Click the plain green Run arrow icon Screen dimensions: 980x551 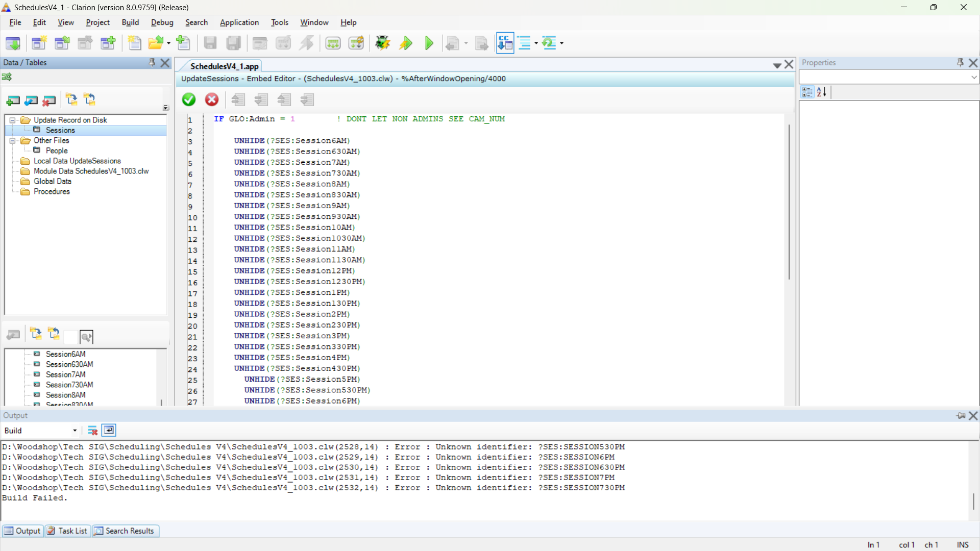click(x=429, y=43)
